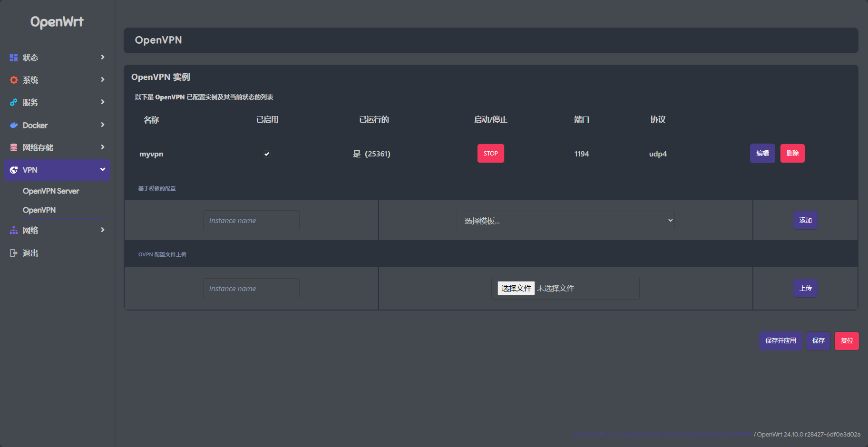Click STOP to stop the myvpn instance
This screenshot has width=868, height=447.
pos(490,153)
